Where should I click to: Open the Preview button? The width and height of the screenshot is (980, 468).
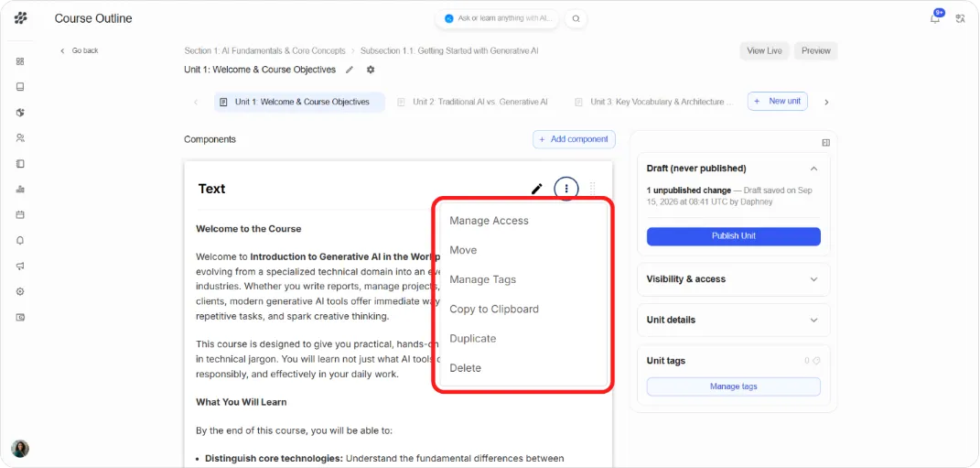815,51
